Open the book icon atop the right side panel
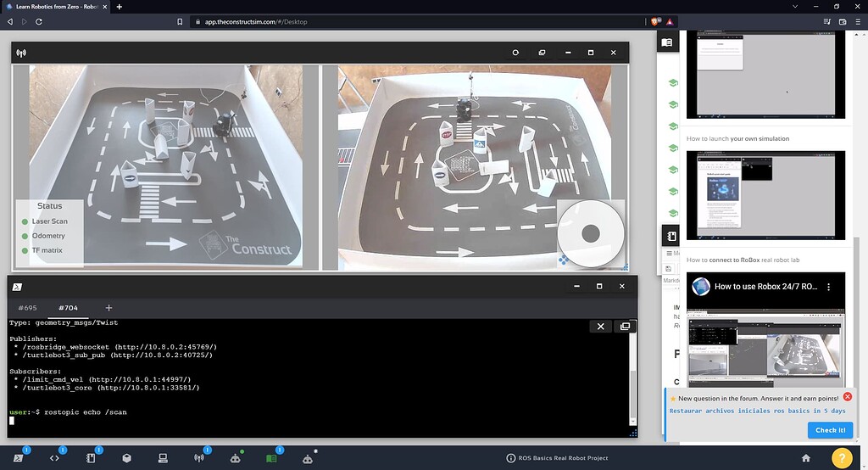 point(667,42)
